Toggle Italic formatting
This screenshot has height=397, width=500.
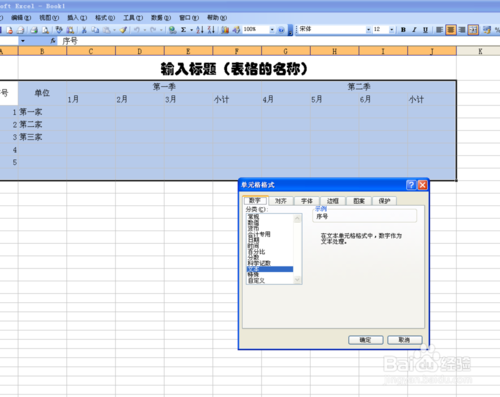(x=414, y=30)
